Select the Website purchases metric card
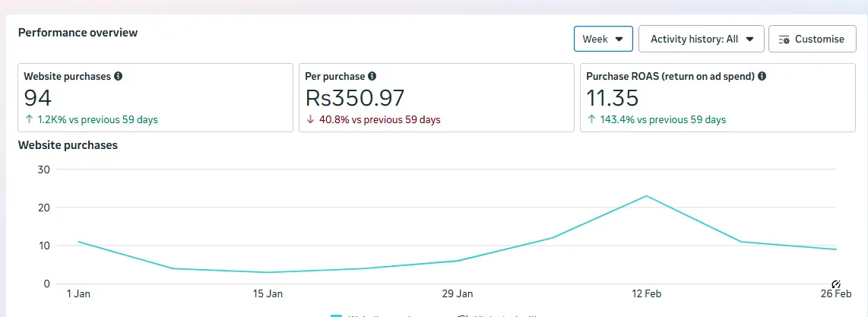Screen dimensions: 868x317 (156, 98)
